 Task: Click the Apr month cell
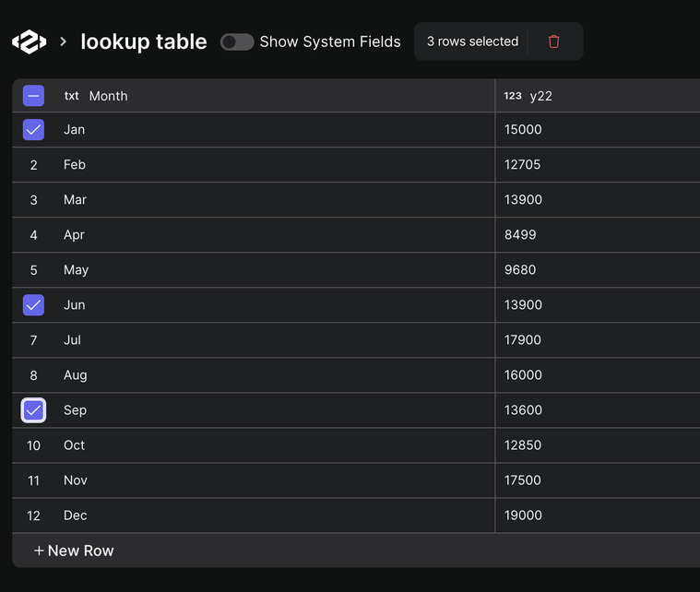(275, 235)
